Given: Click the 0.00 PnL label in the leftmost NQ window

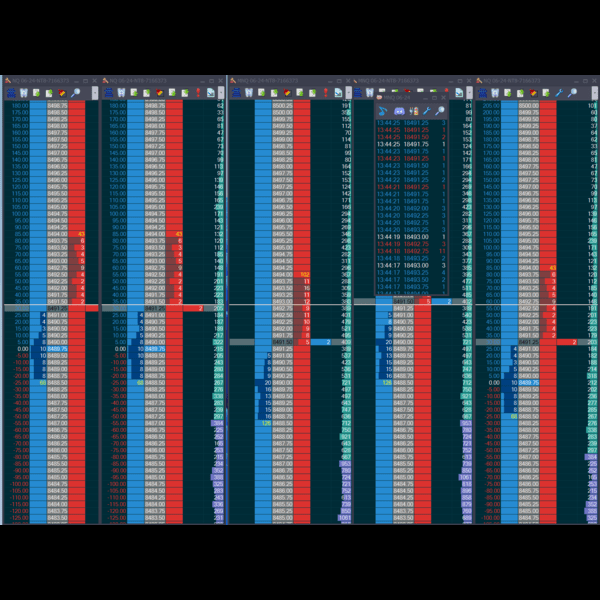Looking at the screenshot, I should pyautogui.click(x=23, y=349).
